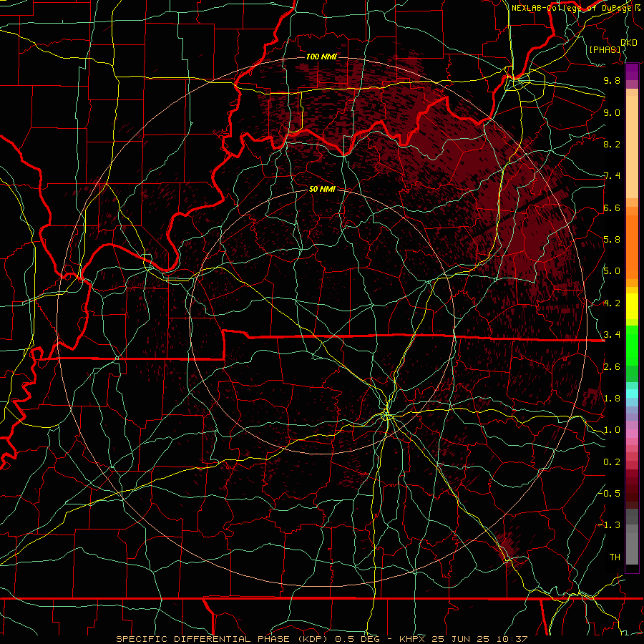The height and width of the screenshot is (644, 644).
Task: Click the 100 NMI range ring label
Action: [x=321, y=57]
